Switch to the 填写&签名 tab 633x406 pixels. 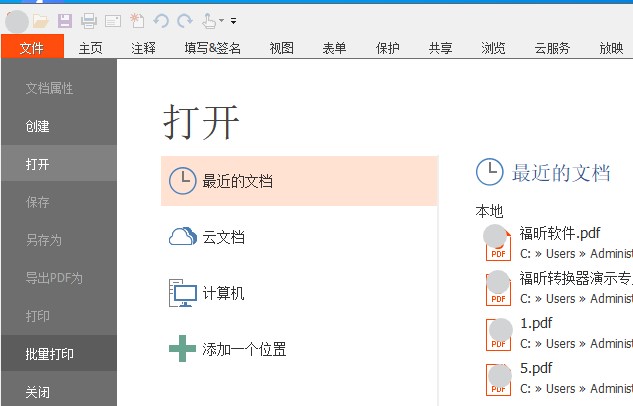click(213, 48)
